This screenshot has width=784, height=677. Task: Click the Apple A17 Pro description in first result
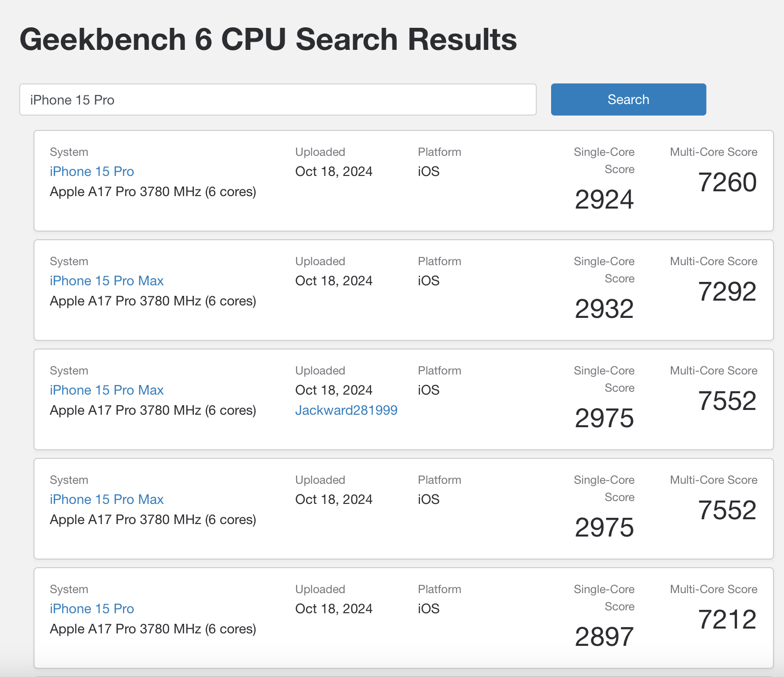pos(152,191)
